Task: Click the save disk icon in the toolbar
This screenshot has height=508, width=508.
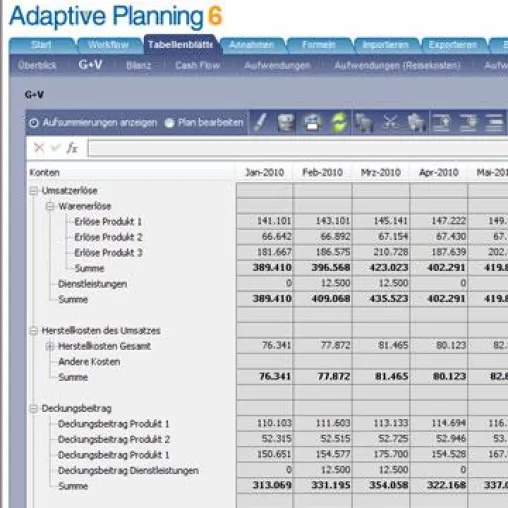Action: [x=286, y=123]
